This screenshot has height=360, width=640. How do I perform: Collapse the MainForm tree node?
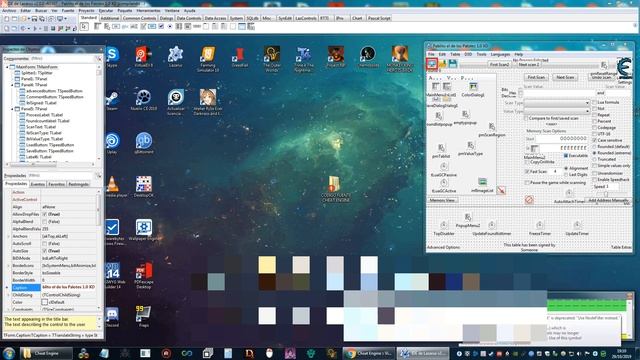tap(7, 67)
